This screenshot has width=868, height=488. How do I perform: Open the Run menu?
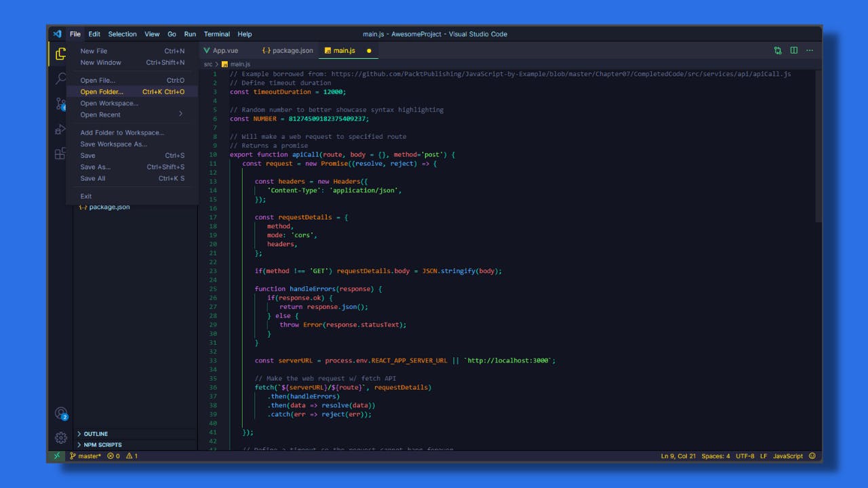tap(190, 34)
